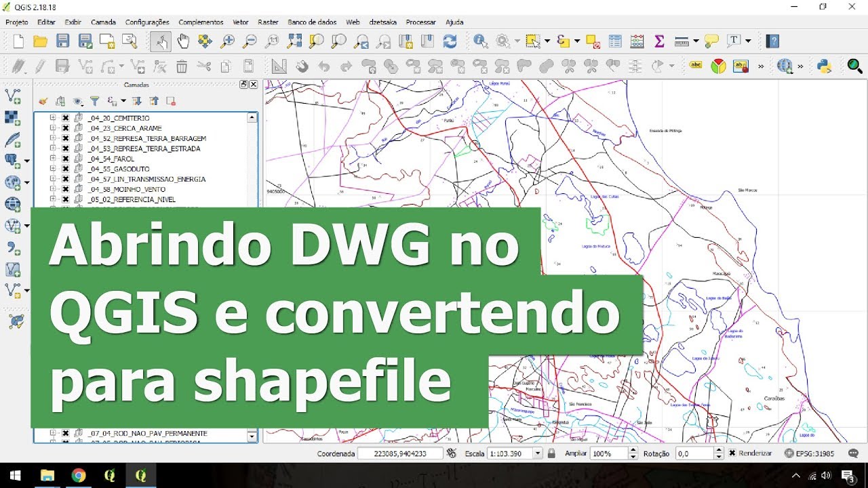Select the Zoom Out magnifier tool
Viewport: 868px width, 488px height.
click(x=250, y=41)
